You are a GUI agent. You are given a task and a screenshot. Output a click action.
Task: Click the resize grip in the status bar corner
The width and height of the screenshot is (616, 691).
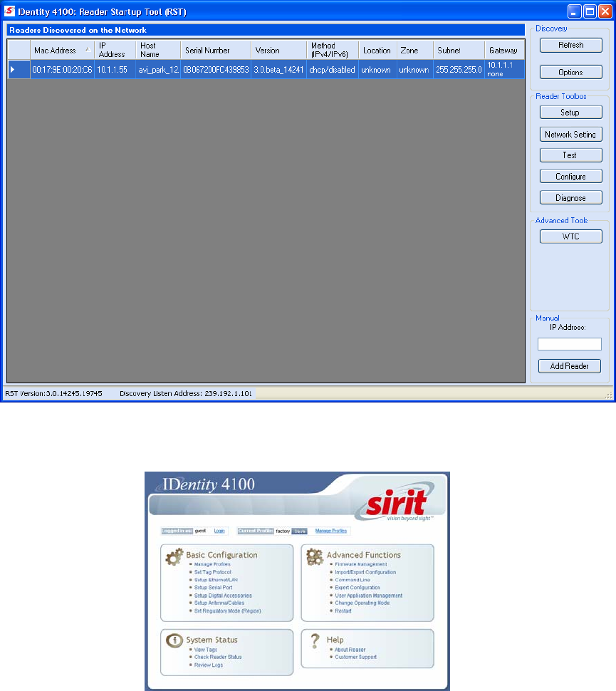pyautogui.click(x=610, y=395)
